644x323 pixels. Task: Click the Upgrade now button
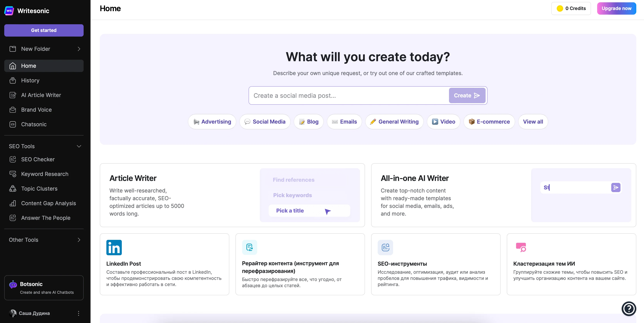[x=616, y=8]
